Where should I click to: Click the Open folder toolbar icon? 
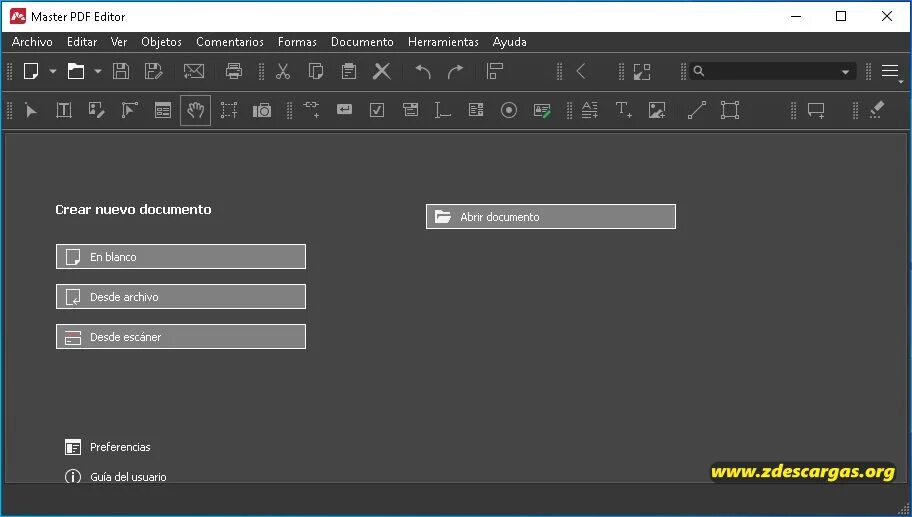[x=76, y=72]
